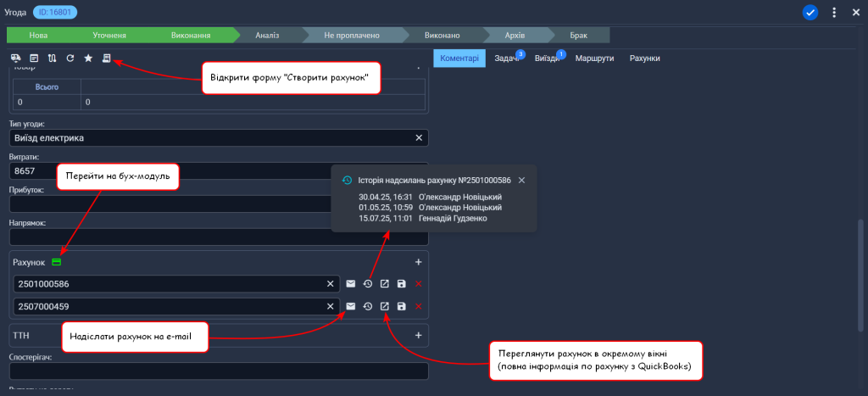Open the Рахунки tab
868x396 pixels.
pos(644,59)
